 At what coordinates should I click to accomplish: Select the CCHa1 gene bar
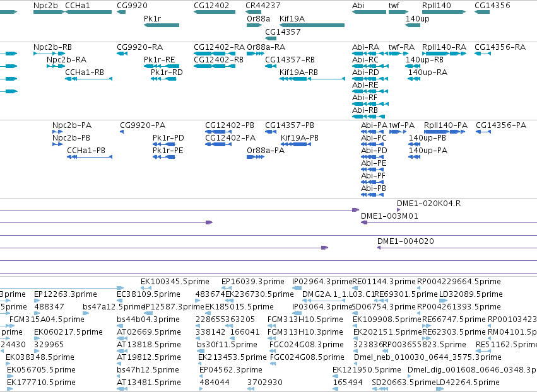(88, 12)
